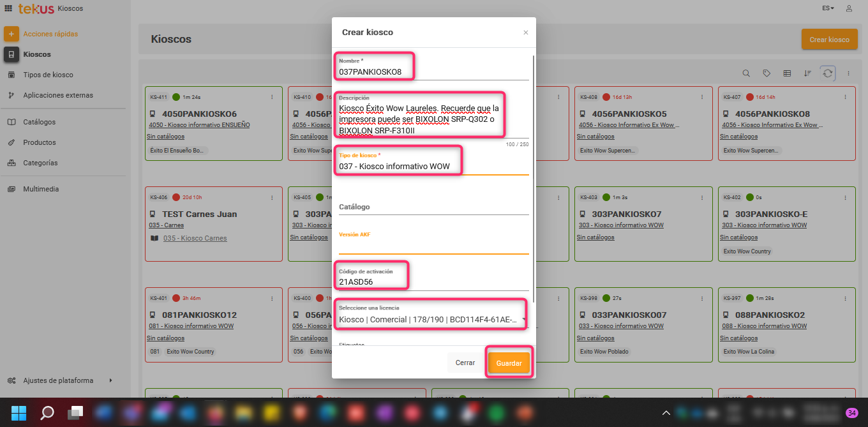This screenshot has height=427, width=868.
Task: Go to Tipos de kiosco in sidebar
Action: coord(48,75)
